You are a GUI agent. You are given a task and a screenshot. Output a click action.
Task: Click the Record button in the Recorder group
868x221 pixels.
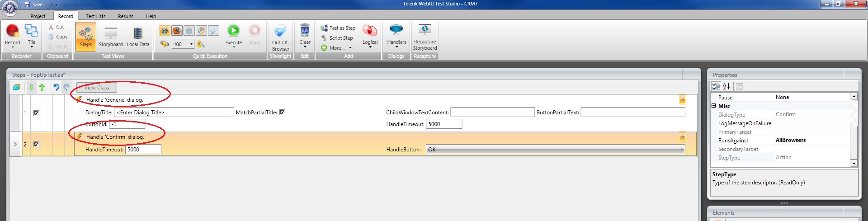click(x=12, y=36)
